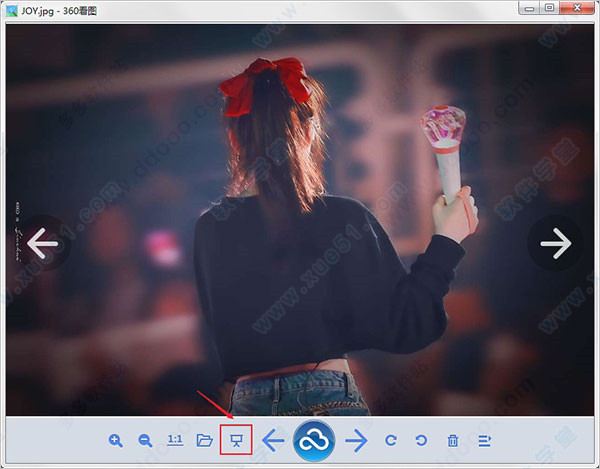Open a file with the folder icon

coord(205,440)
